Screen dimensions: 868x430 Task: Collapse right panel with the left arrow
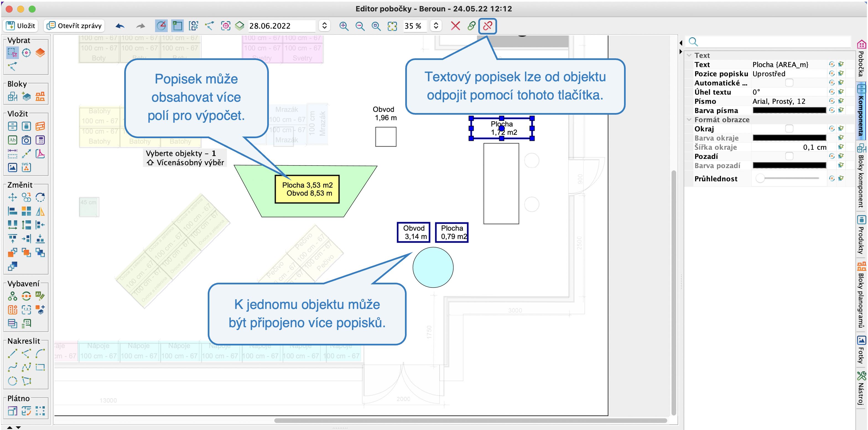click(681, 43)
